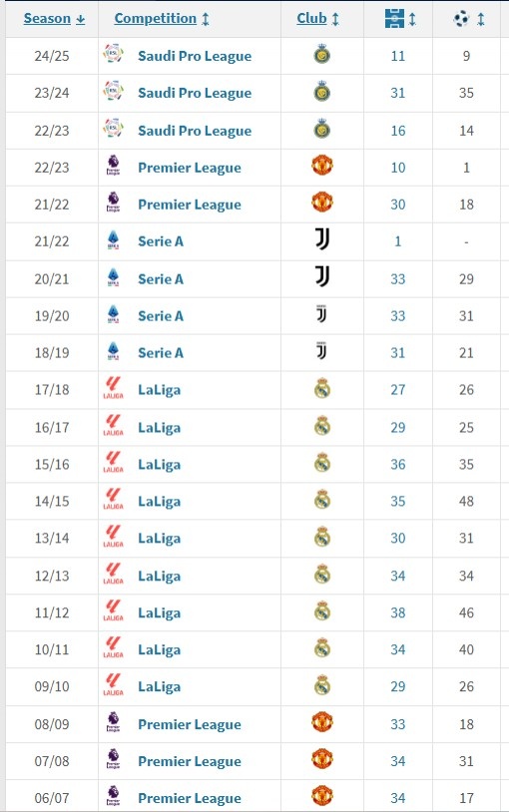This screenshot has width=509, height=812.
Task: Sort table by Club column
Action: [x=317, y=19]
